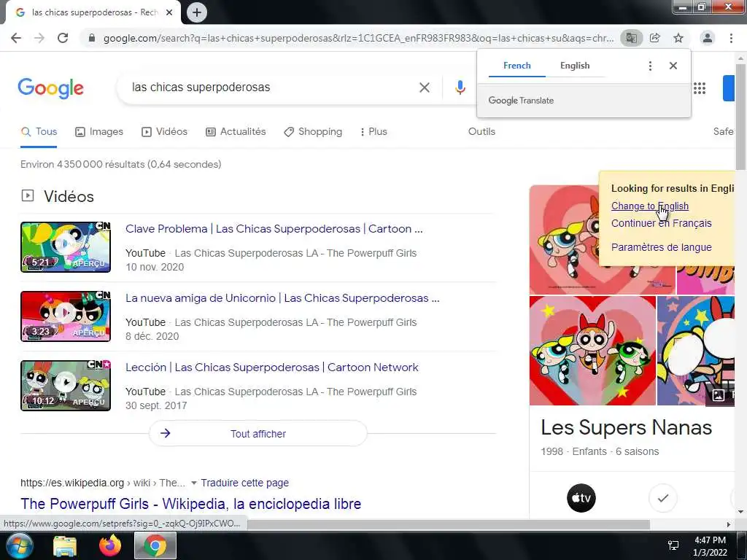Click the Google logo
This screenshot has height=560, width=747.
50,88
